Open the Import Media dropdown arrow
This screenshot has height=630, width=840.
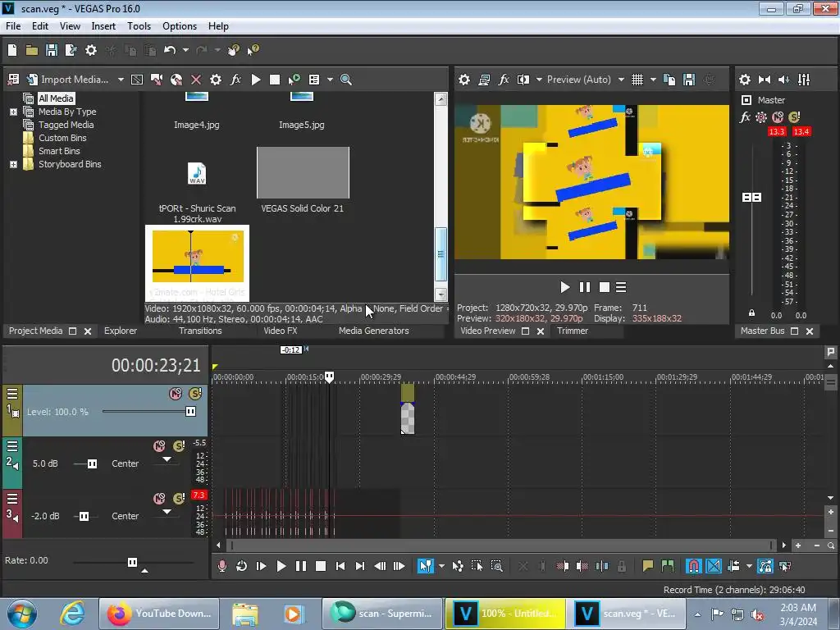[121, 80]
